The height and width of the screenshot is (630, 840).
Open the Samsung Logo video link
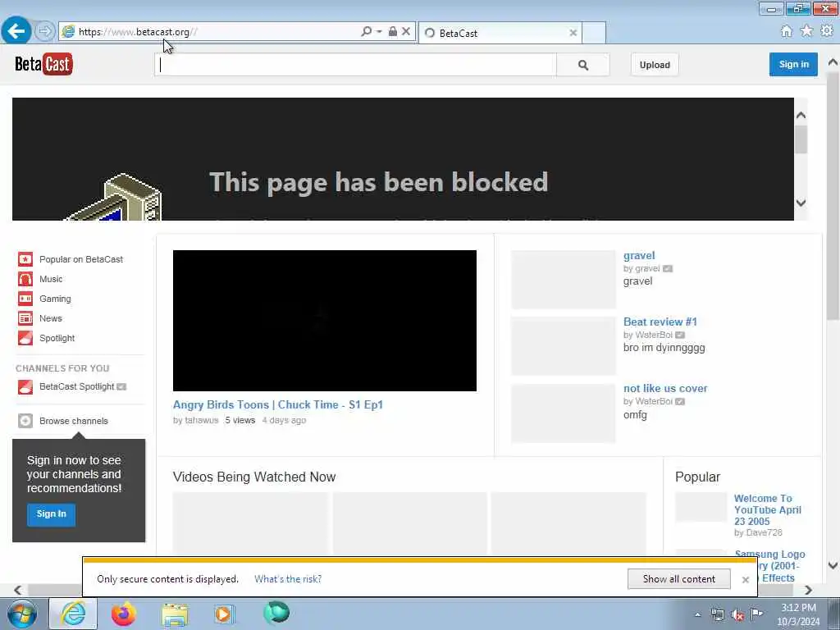pos(769,555)
